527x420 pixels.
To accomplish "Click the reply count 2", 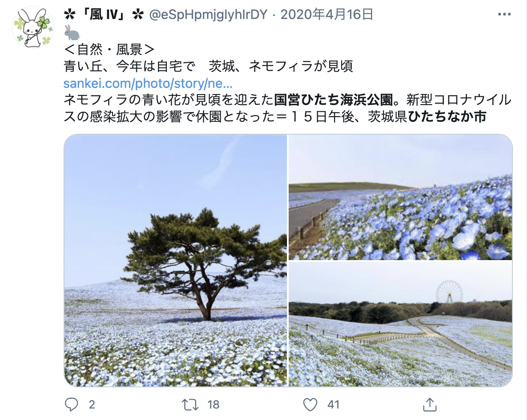I will click(x=92, y=405).
